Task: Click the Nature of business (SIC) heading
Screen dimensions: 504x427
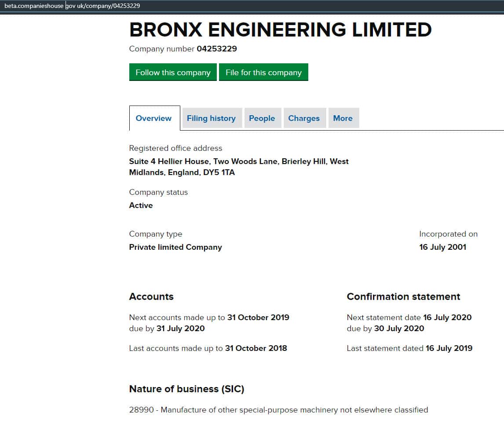Action: [x=186, y=389]
